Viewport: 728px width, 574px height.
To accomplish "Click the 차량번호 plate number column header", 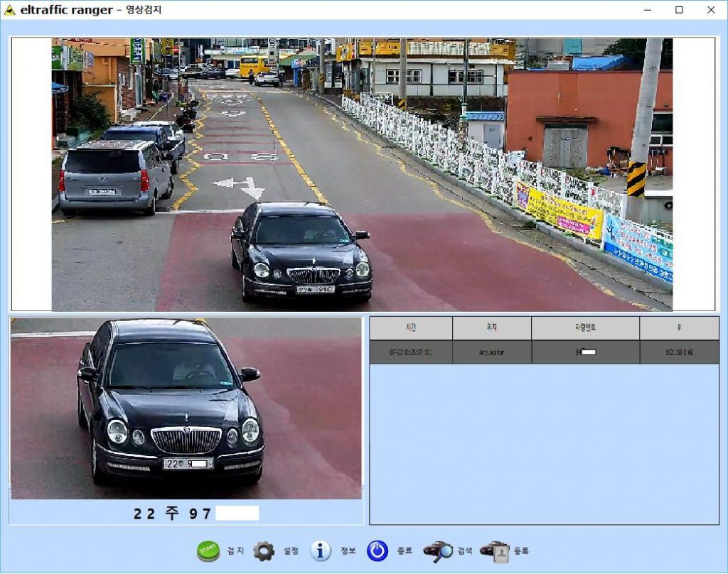I will tap(585, 328).
